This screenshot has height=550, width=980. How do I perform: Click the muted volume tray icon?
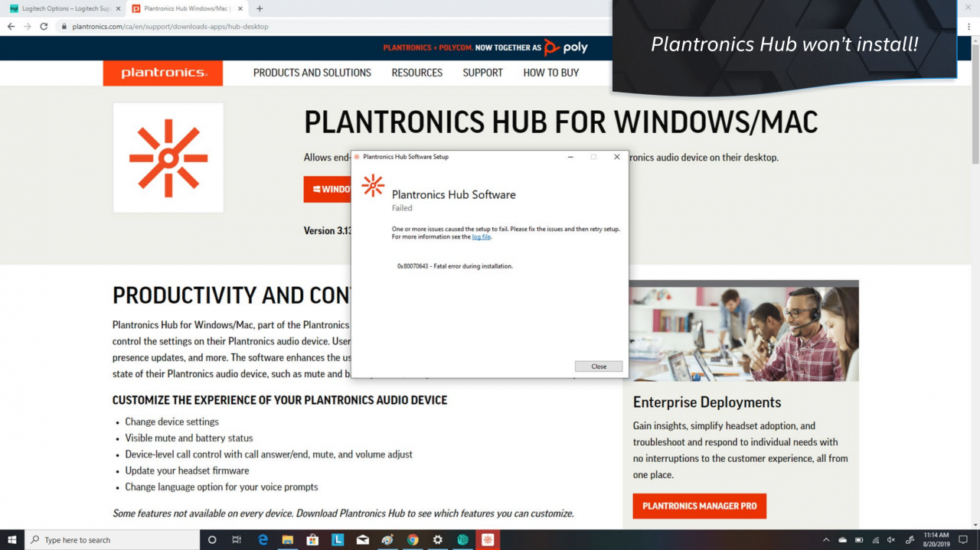[x=891, y=539]
